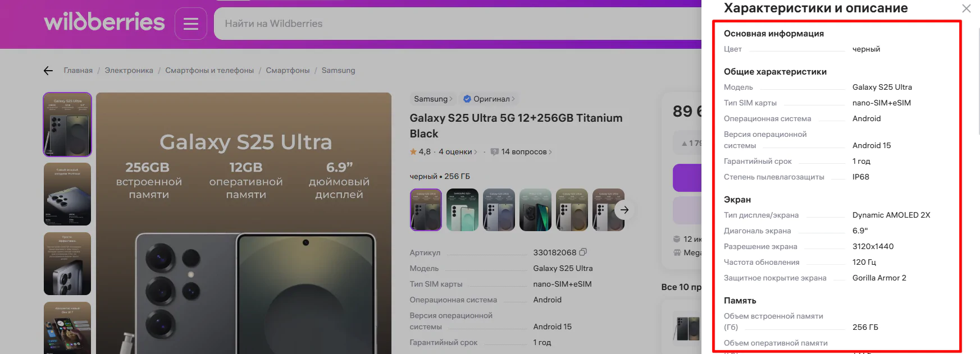980x354 pixels.
Task: Click the Wildberries logo
Action: pos(104,22)
